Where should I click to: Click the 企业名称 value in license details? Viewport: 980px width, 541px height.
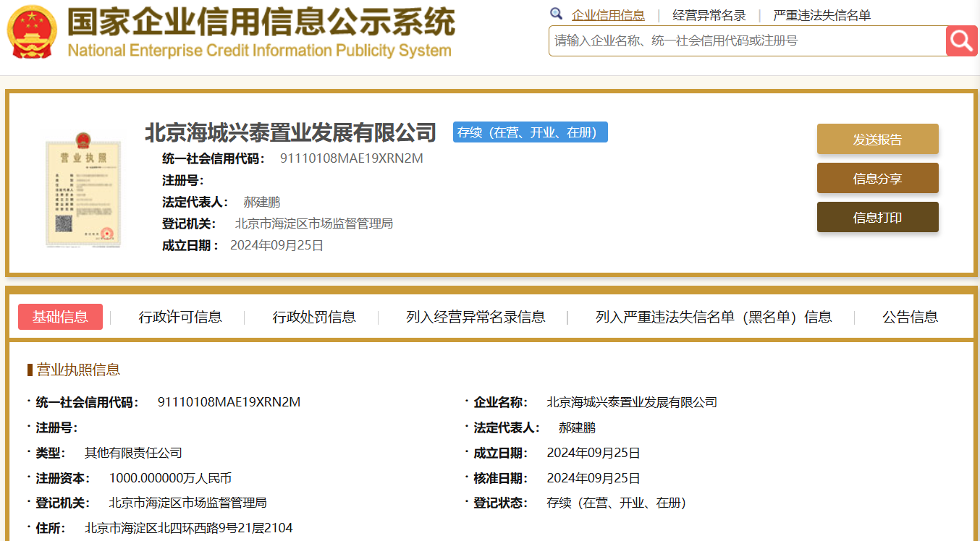point(632,402)
